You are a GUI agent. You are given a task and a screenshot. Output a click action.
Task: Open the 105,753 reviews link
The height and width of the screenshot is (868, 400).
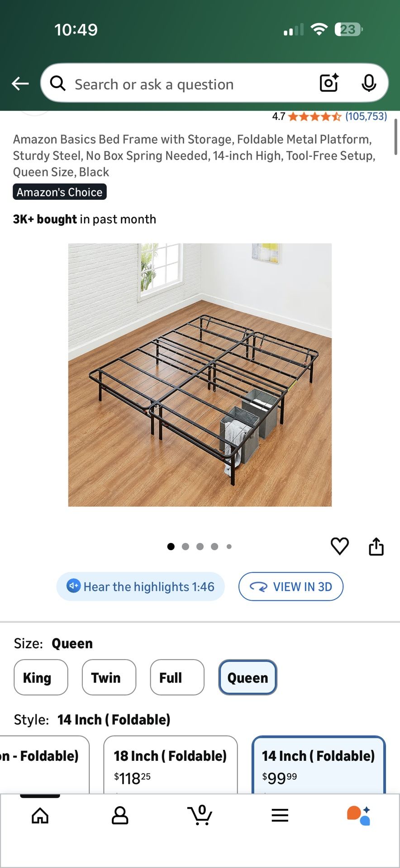point(366,116)
